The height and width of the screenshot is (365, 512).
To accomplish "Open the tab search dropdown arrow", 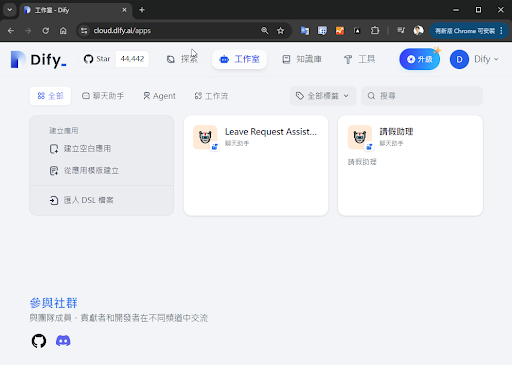I will (10, 10).
